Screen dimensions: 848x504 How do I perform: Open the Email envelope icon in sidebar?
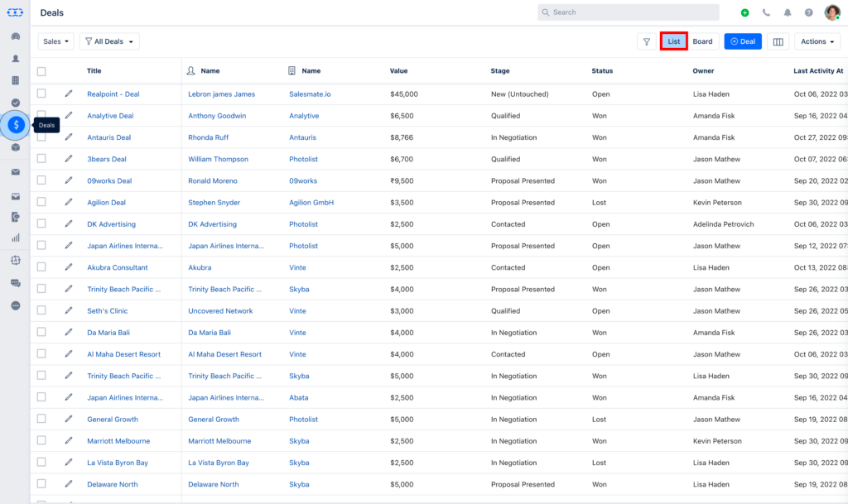tap(15, 171)
